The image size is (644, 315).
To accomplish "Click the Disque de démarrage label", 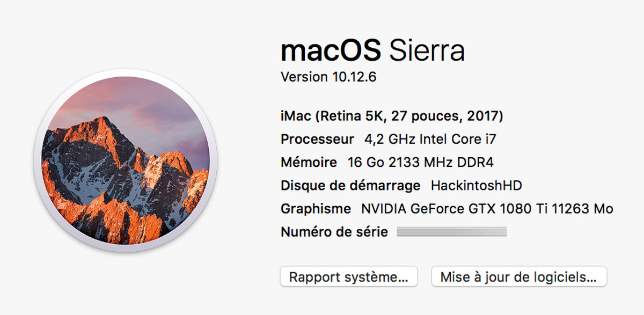I will point(350,186).
